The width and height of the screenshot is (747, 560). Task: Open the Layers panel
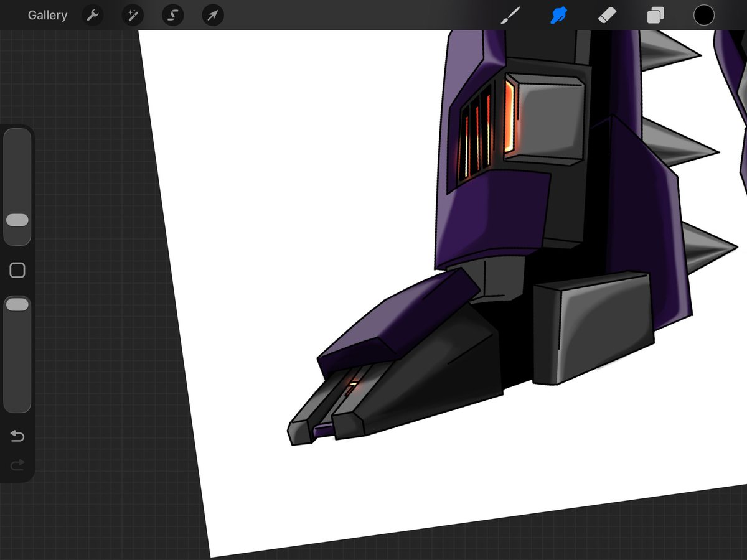(x=655, y=16)
